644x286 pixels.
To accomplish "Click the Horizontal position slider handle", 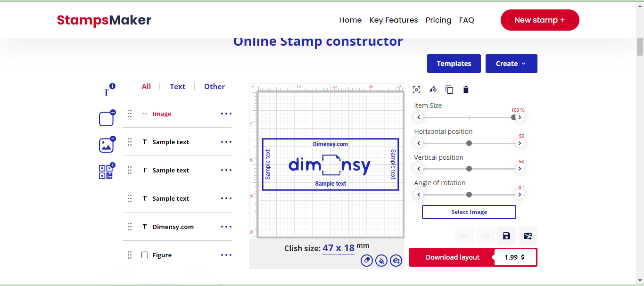I will (x=469, y=143).
